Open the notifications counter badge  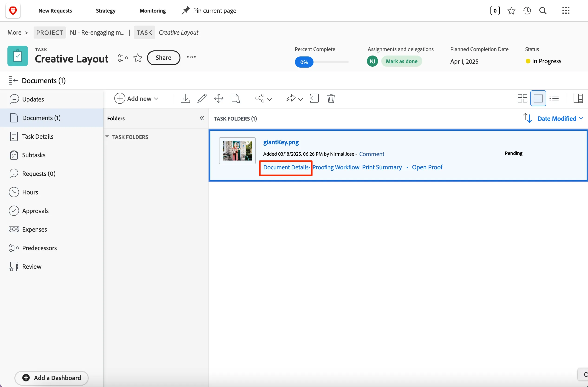tap(495, 11)
